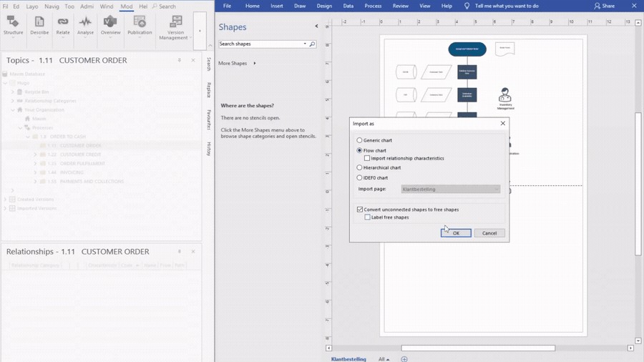Select Flow chart radio option
Screen dimensions: 644x362
coord(359,151)
